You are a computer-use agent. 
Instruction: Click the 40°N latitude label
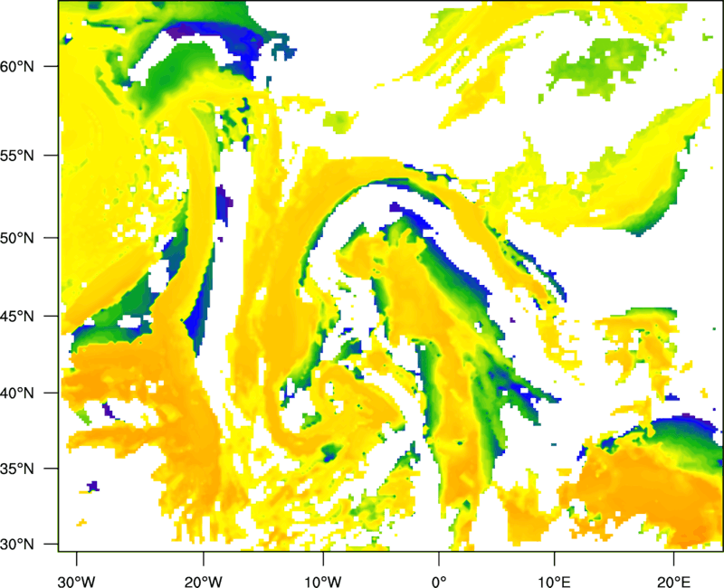point(17,393)
